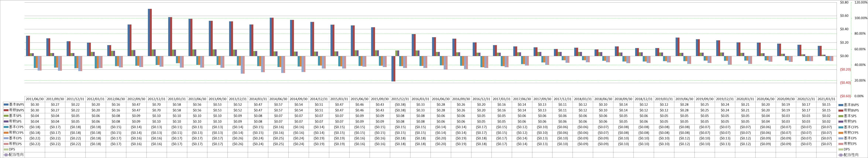Click 希釈CFPS ($0.06) cell under 2017/12/31

pyautogui.click(x=563, y=133)
